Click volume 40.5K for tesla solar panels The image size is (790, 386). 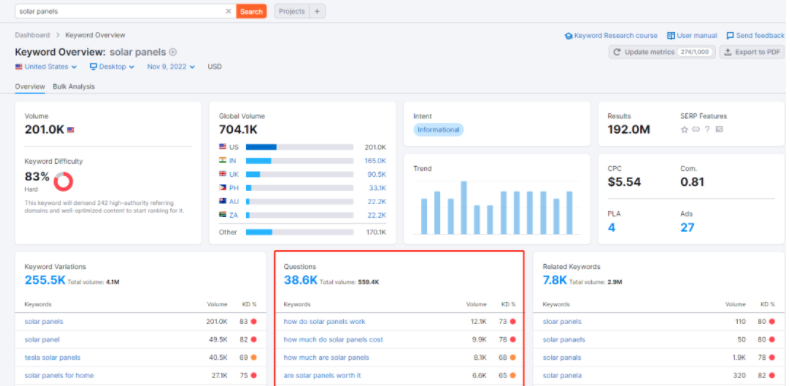[218, 357]
